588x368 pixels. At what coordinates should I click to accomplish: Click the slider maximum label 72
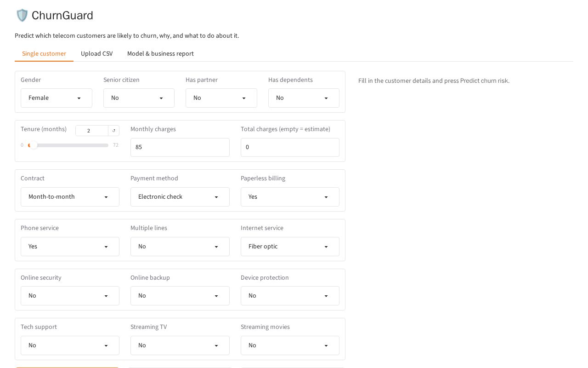[116, 145]
